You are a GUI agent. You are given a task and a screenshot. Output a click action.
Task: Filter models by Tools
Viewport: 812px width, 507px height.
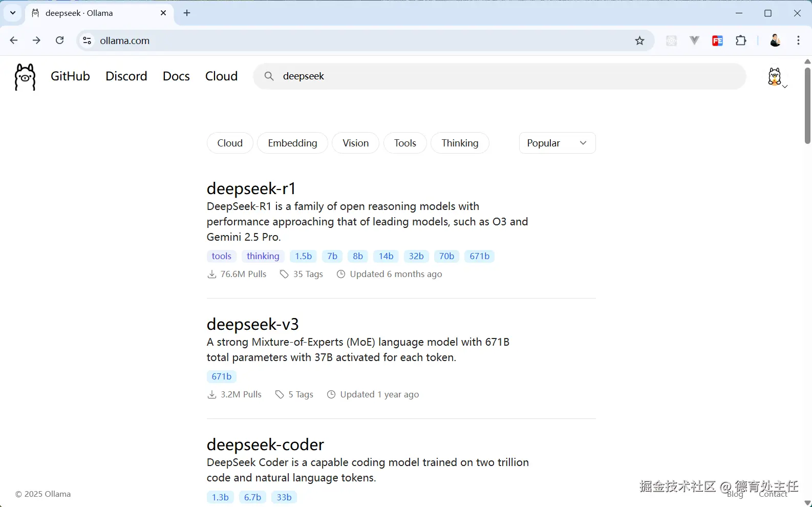(405, 143)
